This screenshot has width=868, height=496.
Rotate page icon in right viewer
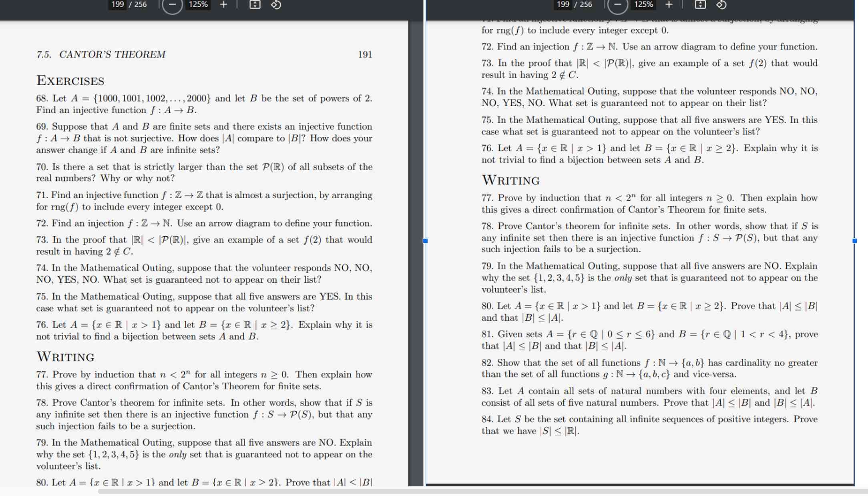[x=721, y=5]
